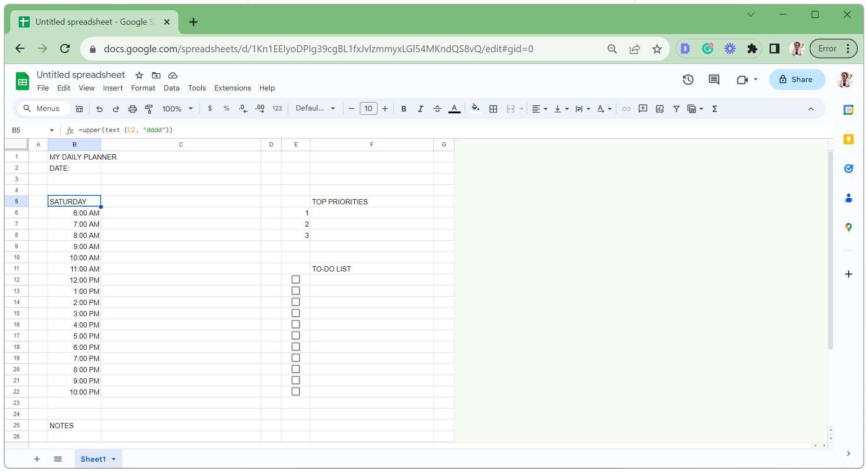This screenshot has width=868, height=472.
Task: Open Google Calendar side panel
Action: (848, 110)
